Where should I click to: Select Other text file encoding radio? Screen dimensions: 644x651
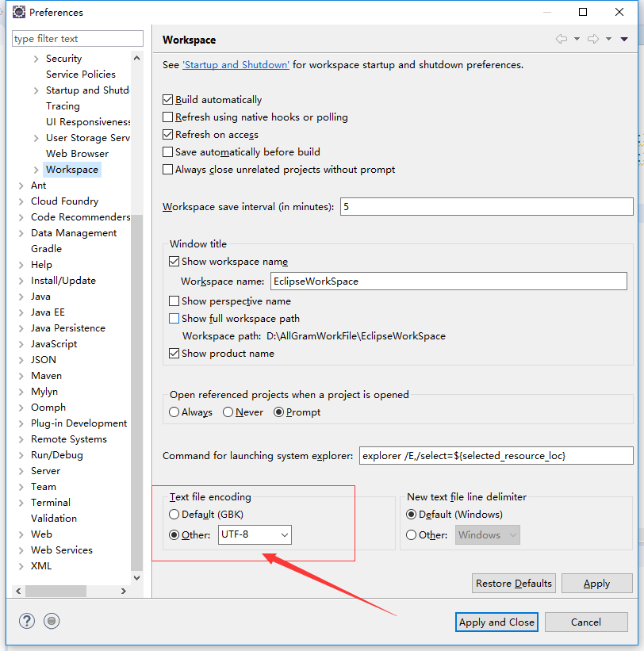click(x=174, y=534)
